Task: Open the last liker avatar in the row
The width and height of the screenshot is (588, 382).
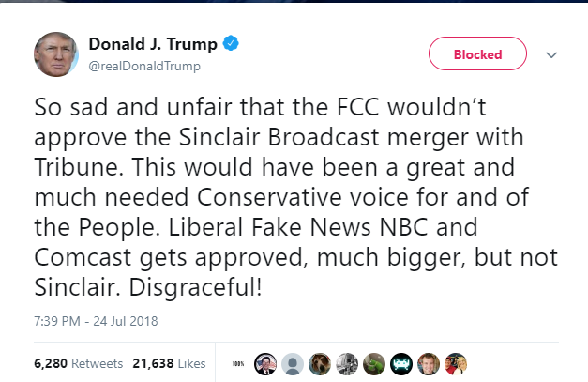Action: (x=456, y=363)
